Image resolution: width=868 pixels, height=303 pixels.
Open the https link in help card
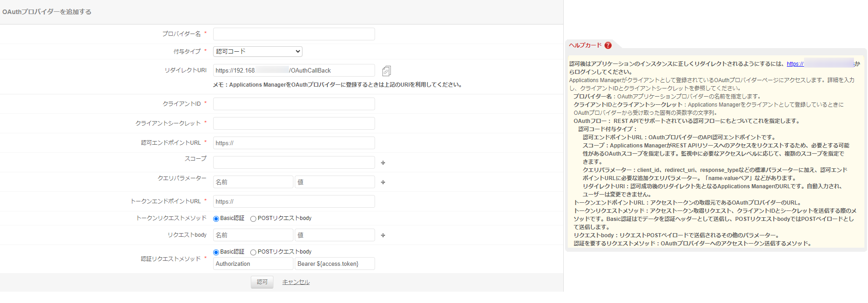click(x=795, y=64)
